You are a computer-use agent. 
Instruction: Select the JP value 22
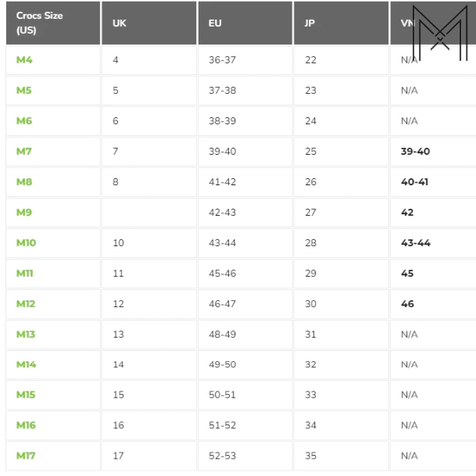[310, 60]
